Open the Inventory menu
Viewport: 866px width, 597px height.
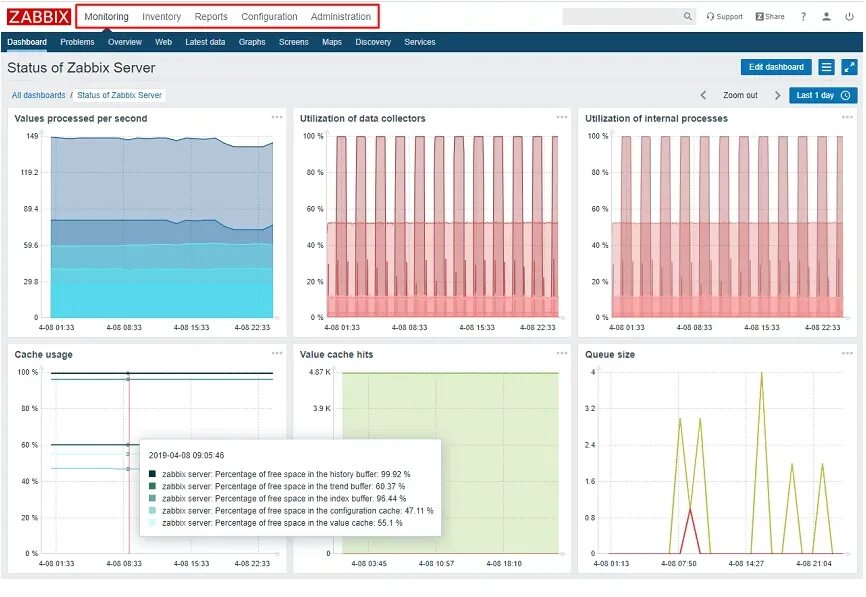click(161, 17)
